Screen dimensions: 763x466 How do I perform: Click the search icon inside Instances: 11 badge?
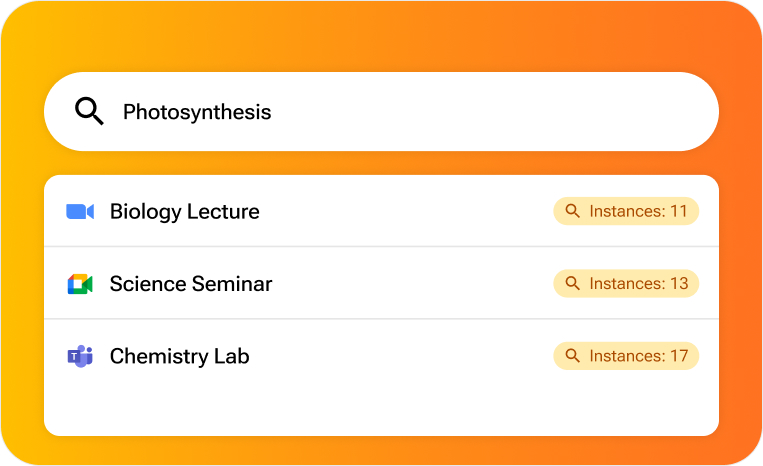573,211
